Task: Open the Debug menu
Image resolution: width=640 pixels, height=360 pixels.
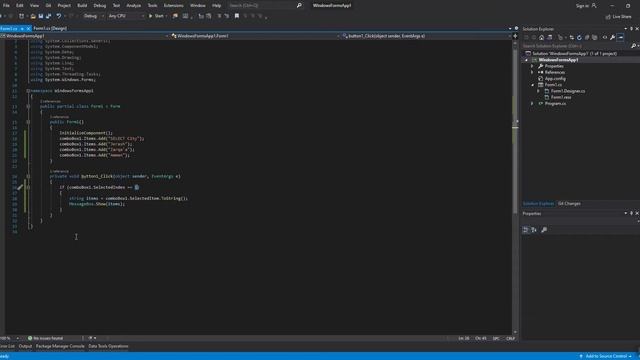Action: tap(100, 5)
